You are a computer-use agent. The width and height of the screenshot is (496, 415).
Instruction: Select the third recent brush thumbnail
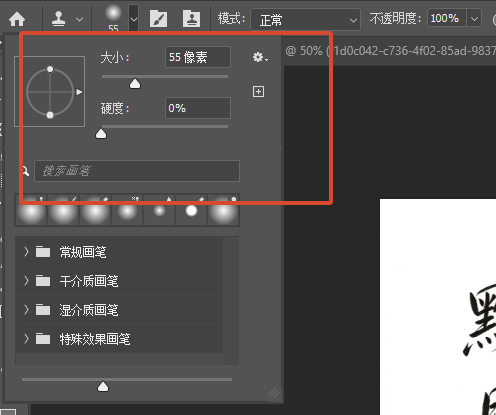[95, 211]
